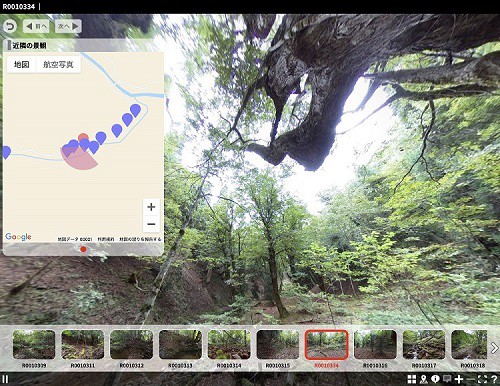Show the information bubble icon
This screenshot has width=500, height=386.
(435, 379)
